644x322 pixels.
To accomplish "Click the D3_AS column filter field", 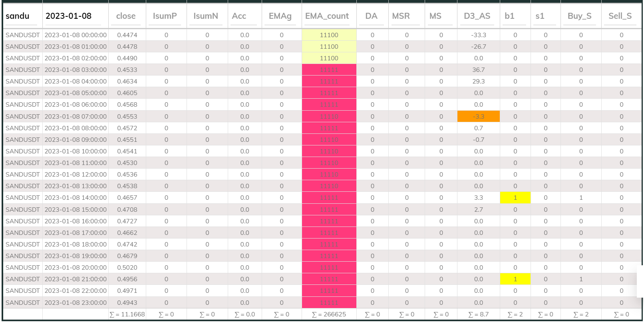I will pyautogui.click(x=478, y=16).
